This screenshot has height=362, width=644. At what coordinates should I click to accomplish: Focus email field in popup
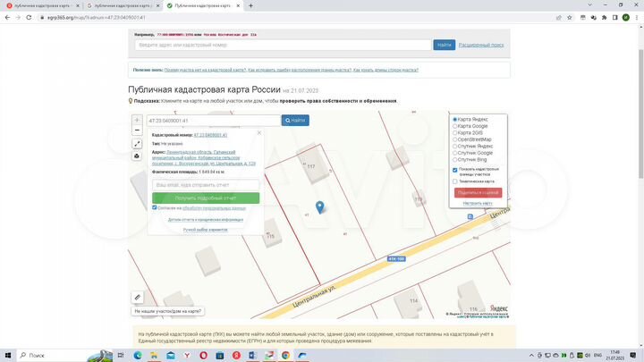tap(206, 185)
